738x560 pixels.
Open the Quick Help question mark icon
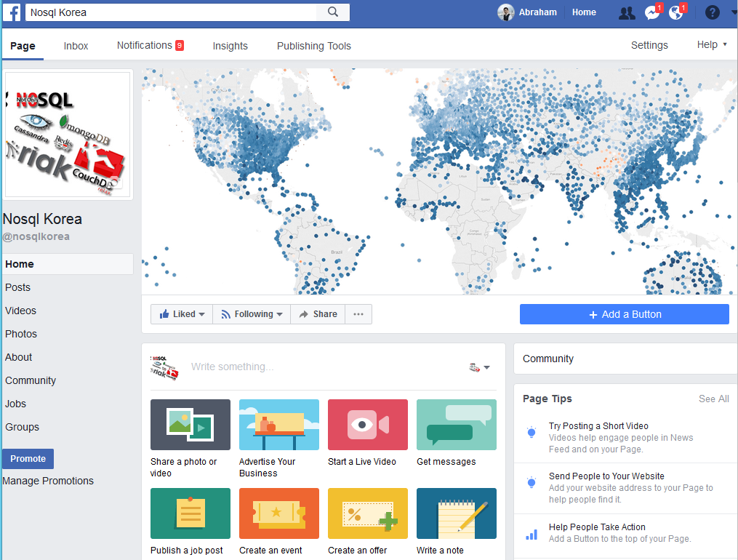(712, 12)
